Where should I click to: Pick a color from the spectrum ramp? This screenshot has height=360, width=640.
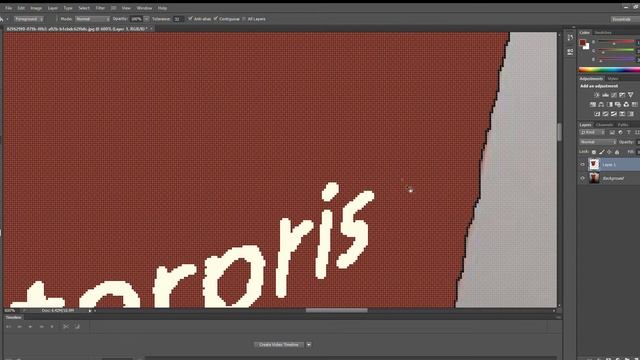(609, 69)
